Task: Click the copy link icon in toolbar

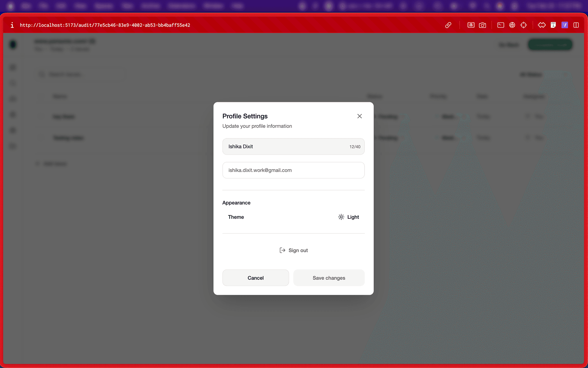Action: click(x=448, y=25)
